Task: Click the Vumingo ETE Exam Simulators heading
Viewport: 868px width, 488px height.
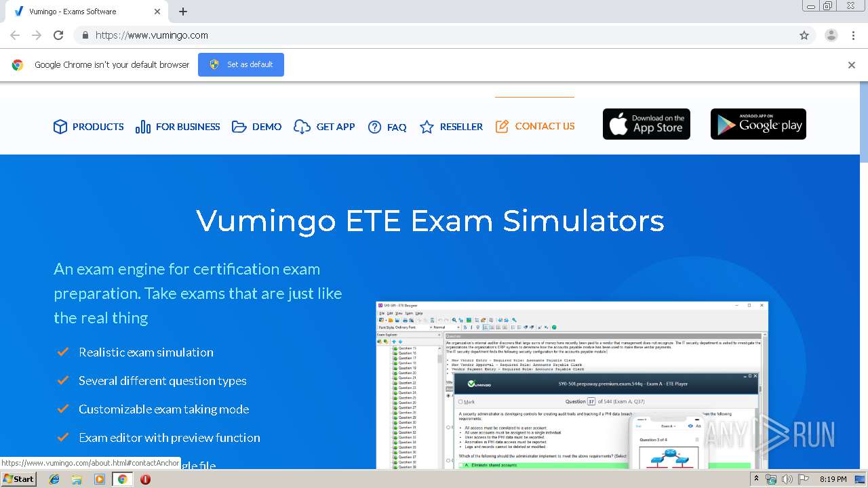Action: tap(430, 221)
